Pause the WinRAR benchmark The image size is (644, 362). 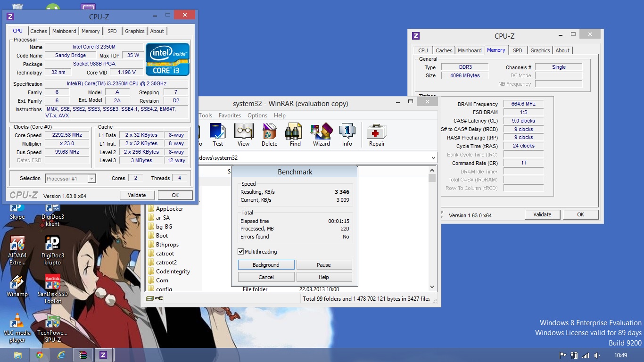[x=324, y=265]
